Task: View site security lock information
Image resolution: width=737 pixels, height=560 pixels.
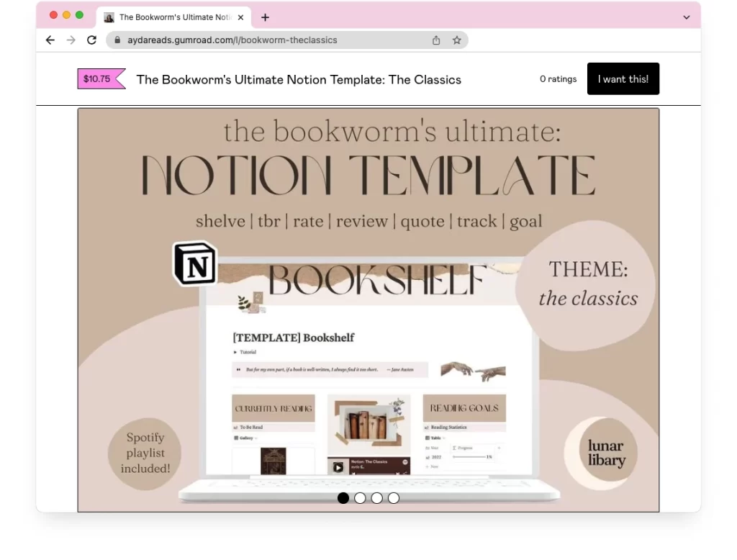Action: pos(117,40)
